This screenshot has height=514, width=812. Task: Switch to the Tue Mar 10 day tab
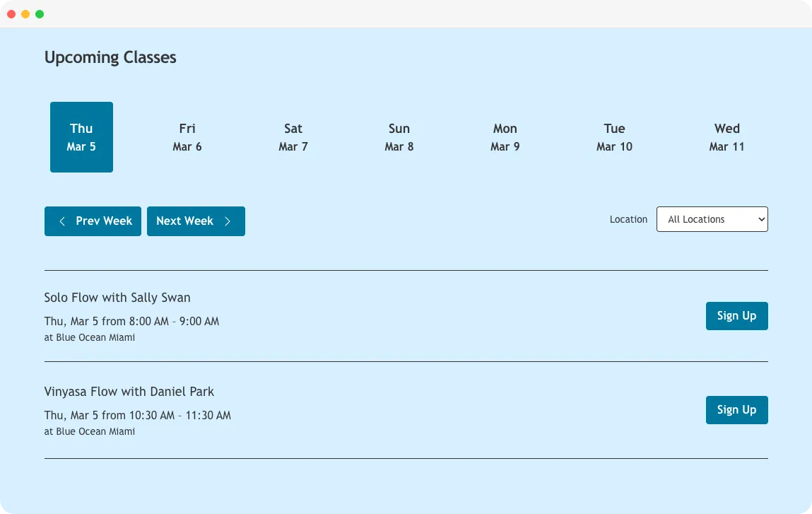(614, 137)
